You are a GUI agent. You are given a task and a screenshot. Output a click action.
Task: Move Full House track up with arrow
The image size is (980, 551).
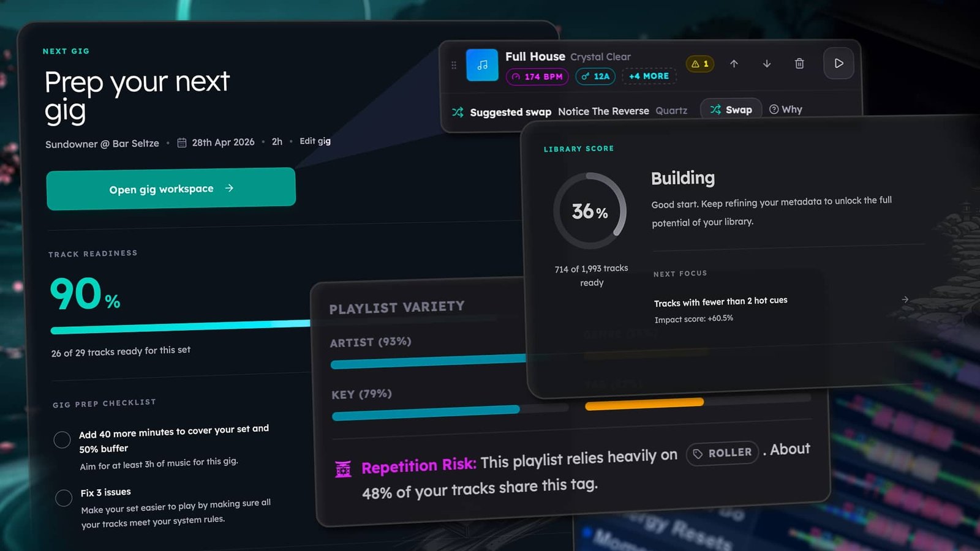coord(734,64)
